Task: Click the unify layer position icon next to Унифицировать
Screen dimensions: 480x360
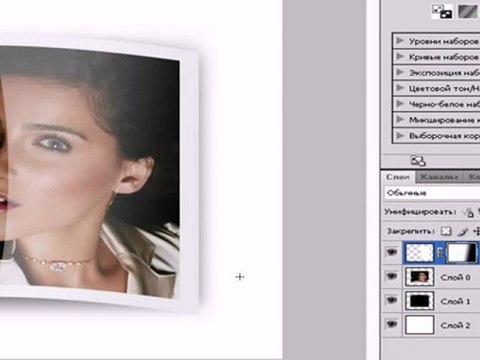Action: point(469,212)
